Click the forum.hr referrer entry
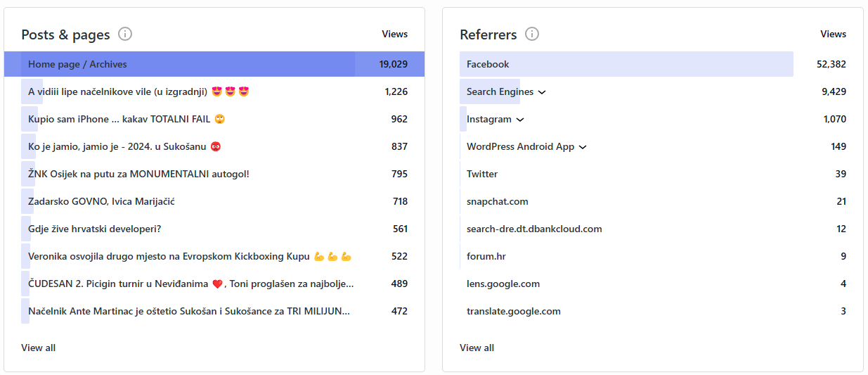Image resolution: width=868 pixels, height=375 pixels. tap(486, 256)
